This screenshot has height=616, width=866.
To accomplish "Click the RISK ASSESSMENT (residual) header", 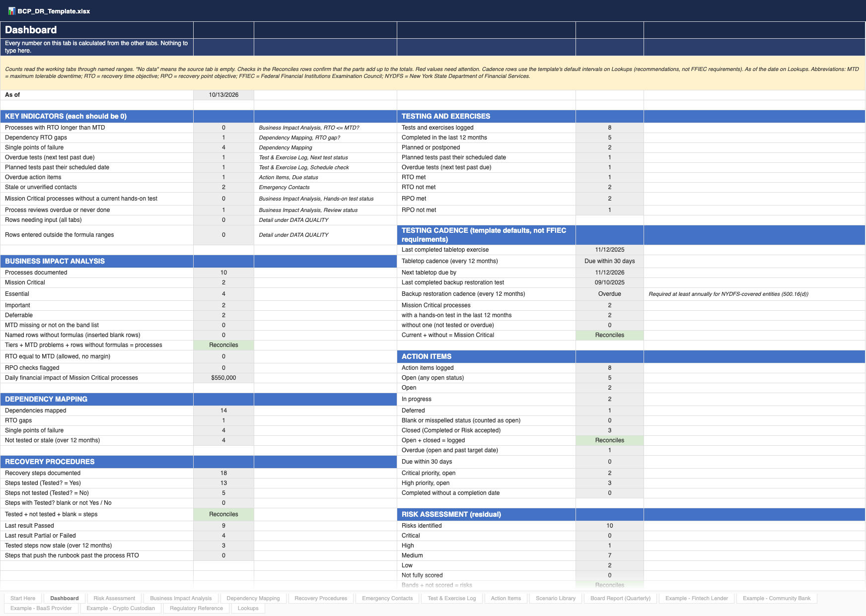I will pos(486,514).
